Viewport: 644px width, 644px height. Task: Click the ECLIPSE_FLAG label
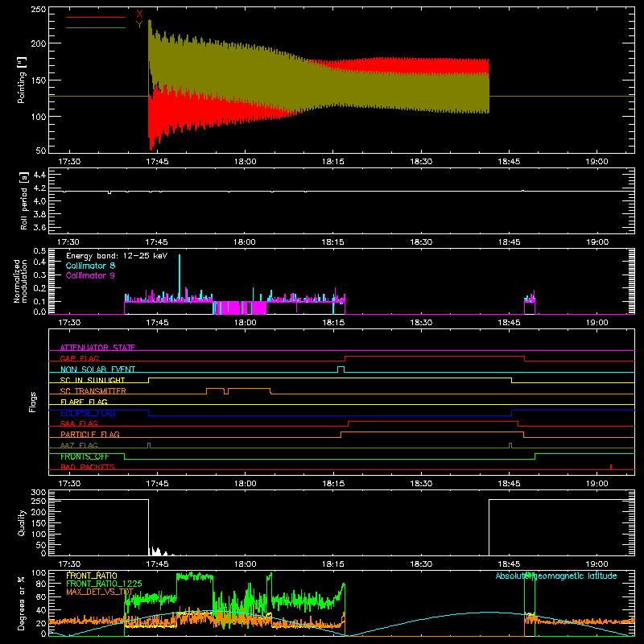pyautogui.click(x=88, y=413)
